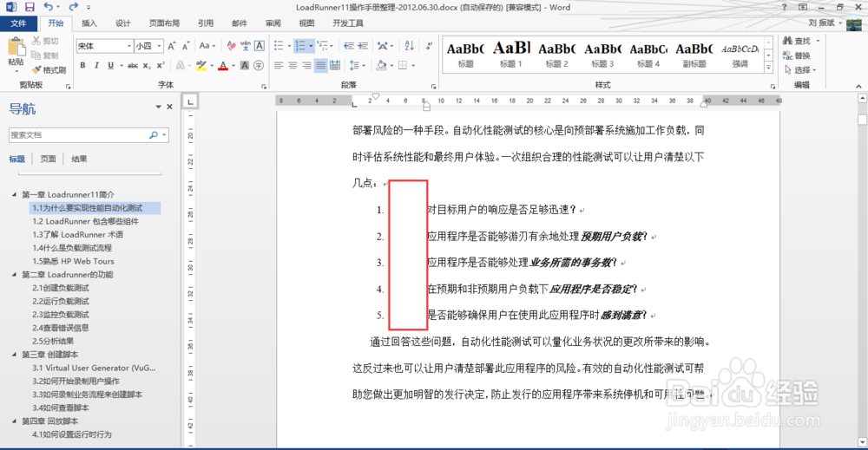Viewport: 868px width, 450px height.
Task: Open the font size 小四 dropdown
Action: [160, 46]
